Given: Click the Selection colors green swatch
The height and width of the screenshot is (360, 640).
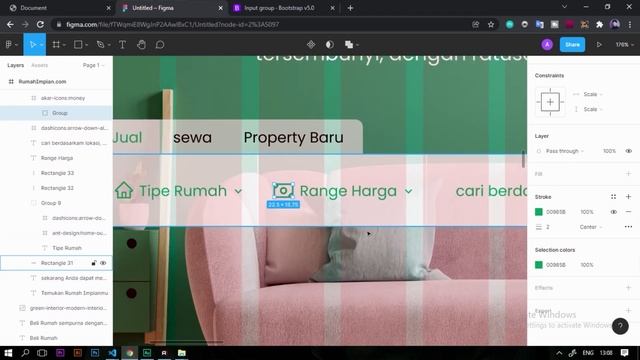Looking at the screenshot, I should point(539,265).
